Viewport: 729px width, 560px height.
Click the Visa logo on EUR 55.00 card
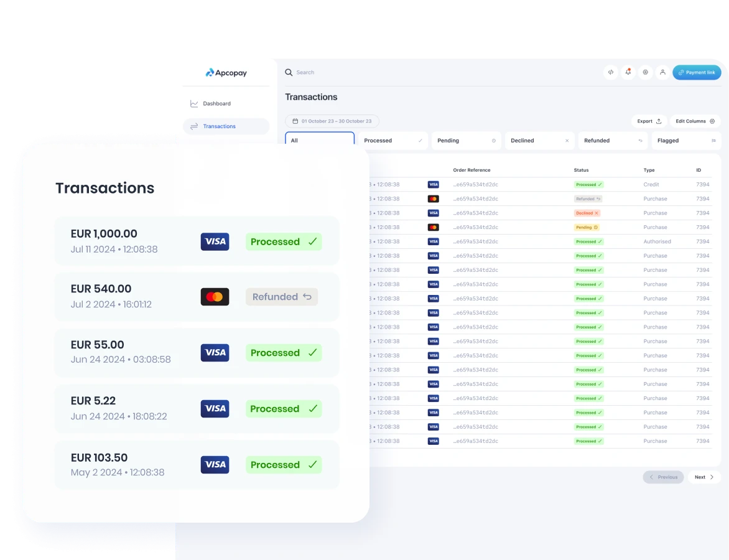(215, 353)
